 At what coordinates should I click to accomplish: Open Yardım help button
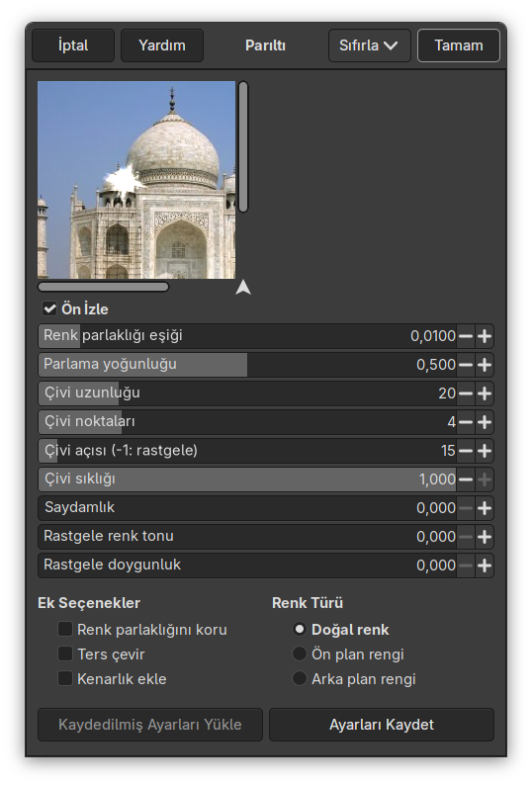pyautogui.click(x=162, y=45)
